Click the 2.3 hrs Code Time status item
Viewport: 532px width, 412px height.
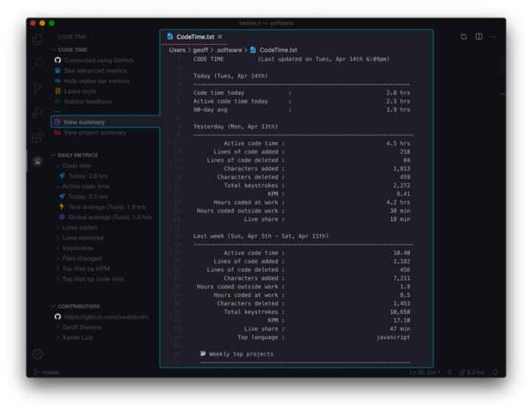point(472,372)
